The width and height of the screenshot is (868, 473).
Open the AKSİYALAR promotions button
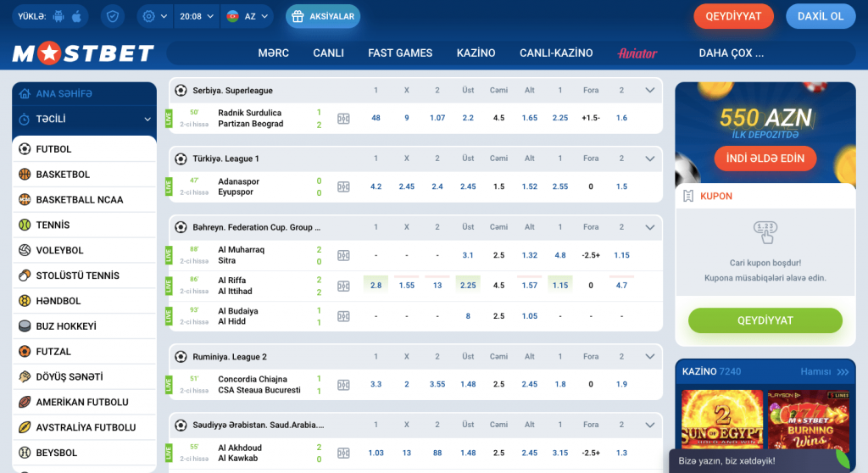[x=323, y=17]
